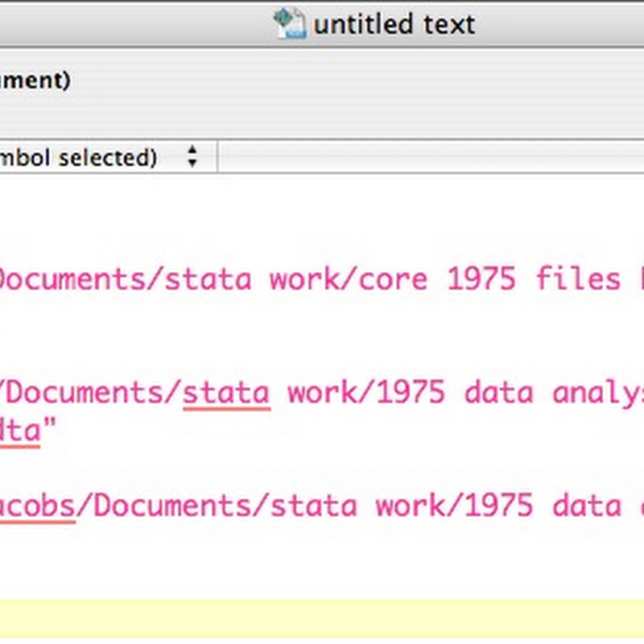
Task: Click the up-down arrows on the symbol popup
Action: pos(192,157)
